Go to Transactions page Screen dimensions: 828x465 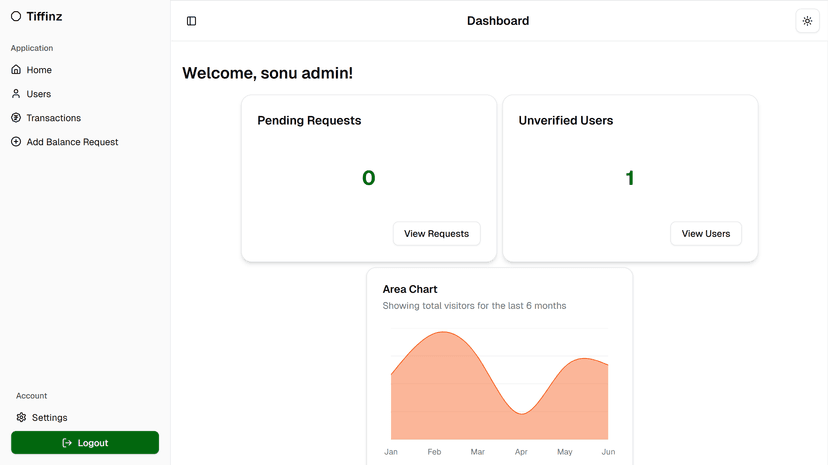[x=54, y=118]
